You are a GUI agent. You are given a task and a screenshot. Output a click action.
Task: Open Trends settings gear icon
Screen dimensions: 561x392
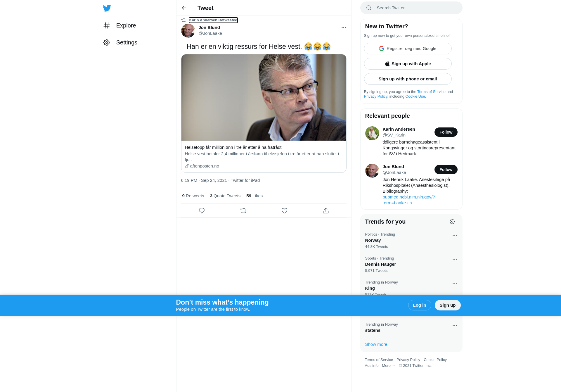452,222
